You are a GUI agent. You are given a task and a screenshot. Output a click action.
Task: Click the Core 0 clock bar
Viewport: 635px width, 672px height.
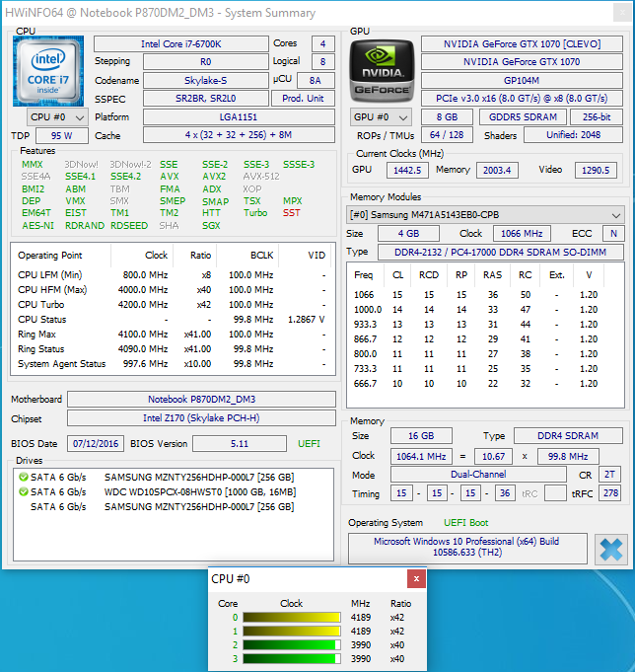[292, 617]
